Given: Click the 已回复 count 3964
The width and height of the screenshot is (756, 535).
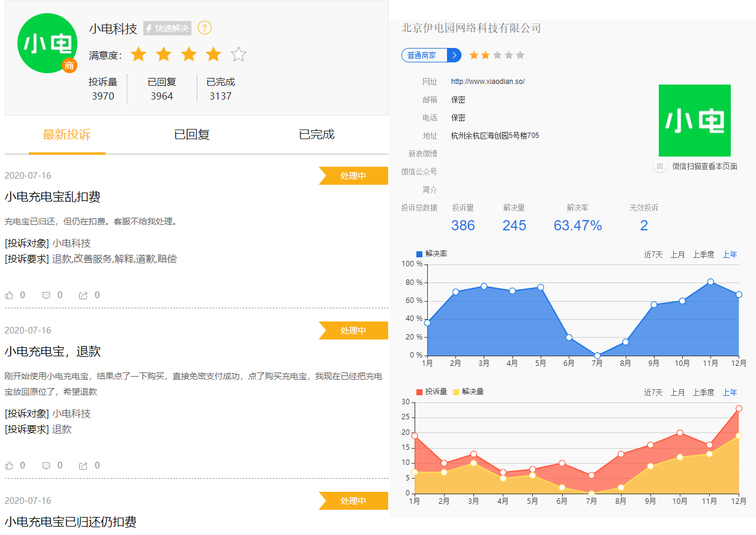Looking at the screenshot, I should 162,96.
